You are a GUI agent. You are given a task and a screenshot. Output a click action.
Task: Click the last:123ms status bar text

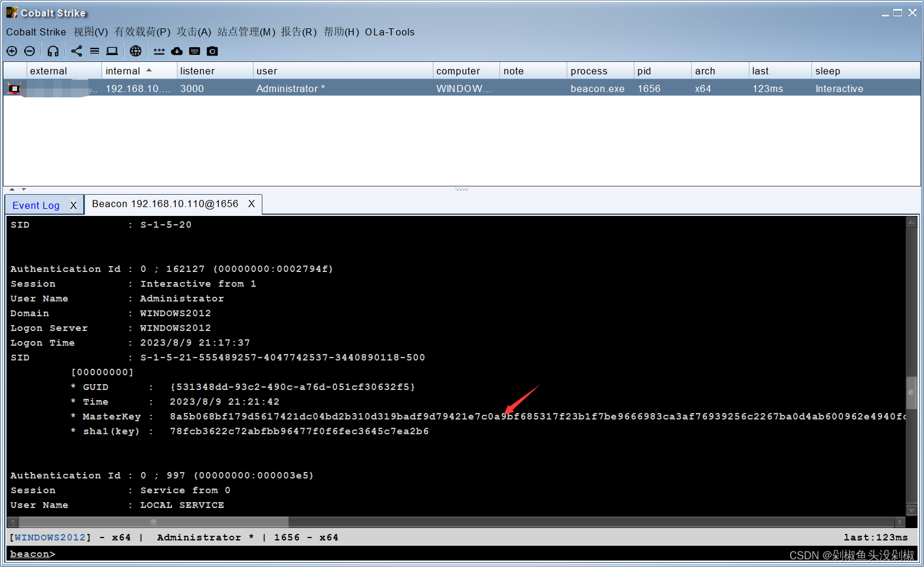point(876,537)
